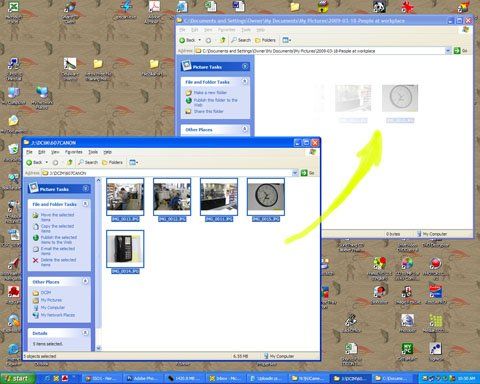This screenshot has width=480, height=384.
Task: Open Views dropdown in People at workplace window
Action: click(287, 40)
